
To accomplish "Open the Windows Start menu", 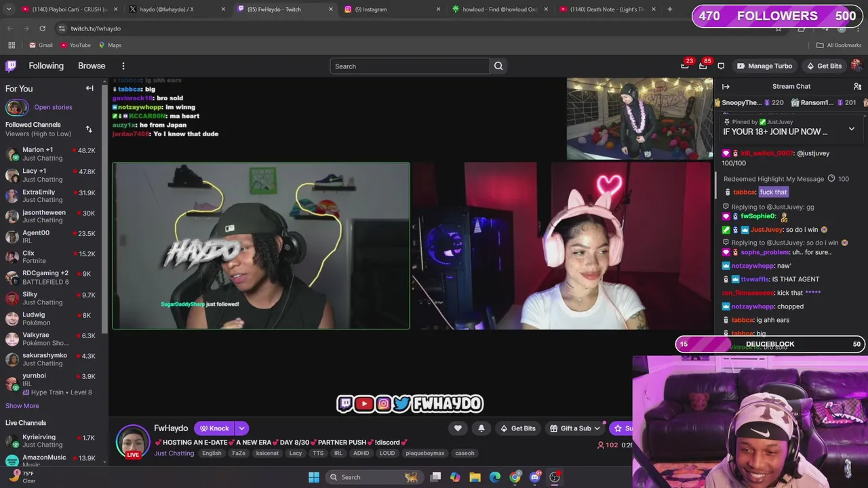I will click(x=314, y=477).
